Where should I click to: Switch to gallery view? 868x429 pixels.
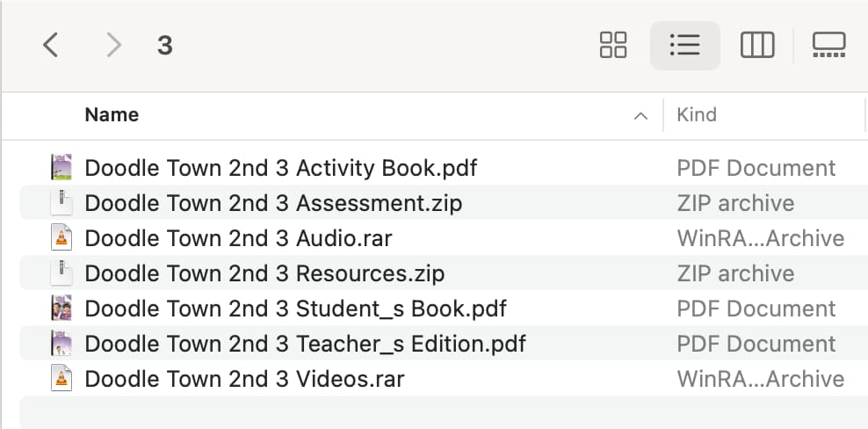pos(828,45)
